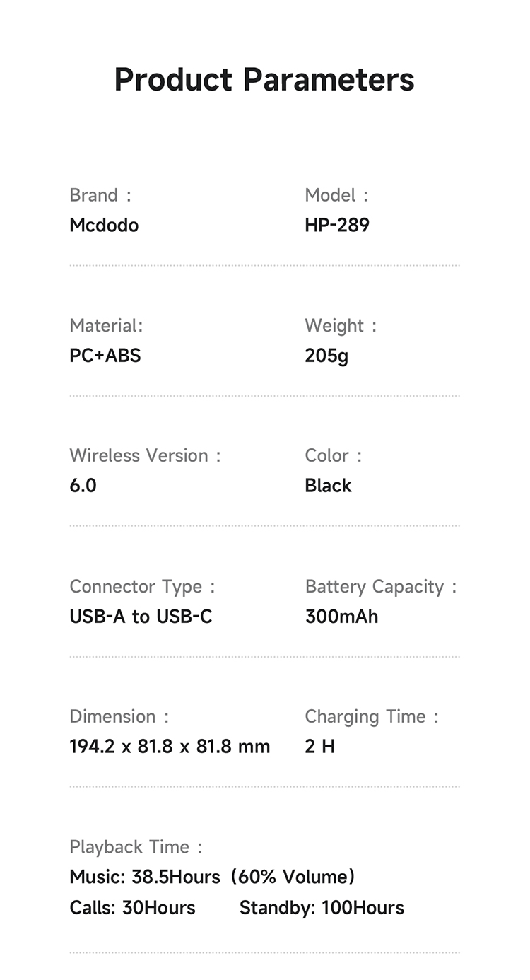Select the 205g weight value
530x980 pixels.
point(326,356)
